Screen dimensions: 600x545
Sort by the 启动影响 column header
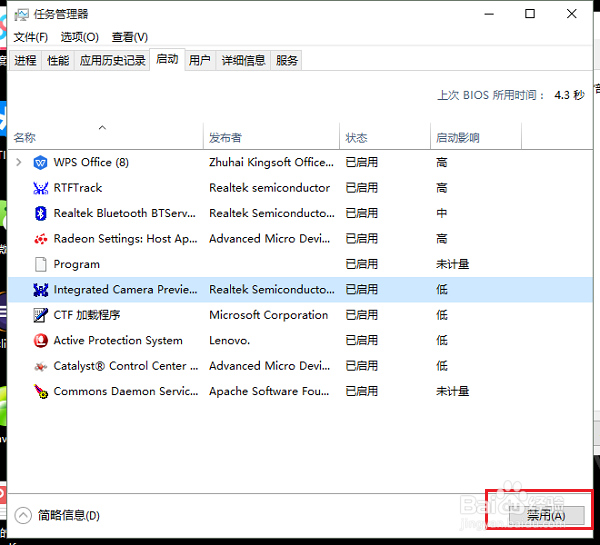coord(476,136)
